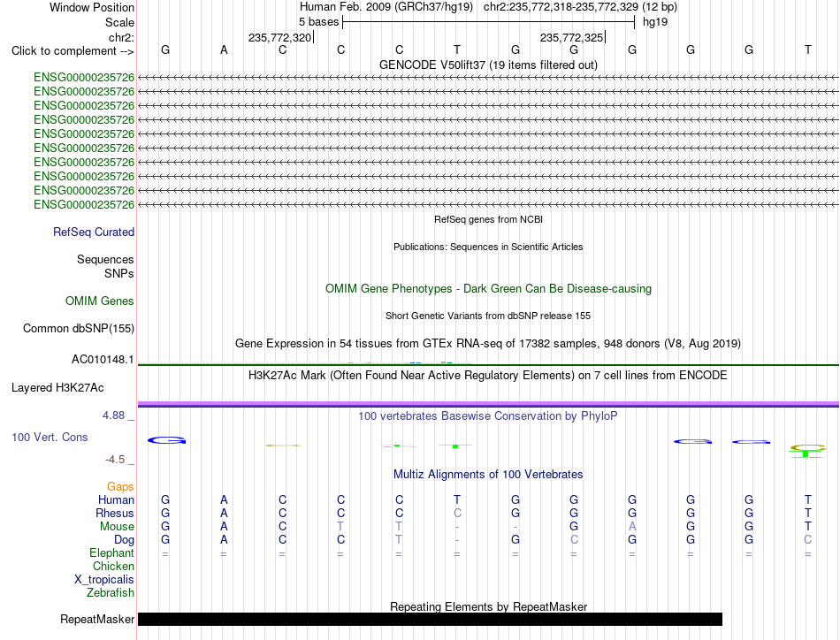The image size is (840, 640).
Task: Select the Layered H3K27Ac track label
Action: click(x=57, y=388)
